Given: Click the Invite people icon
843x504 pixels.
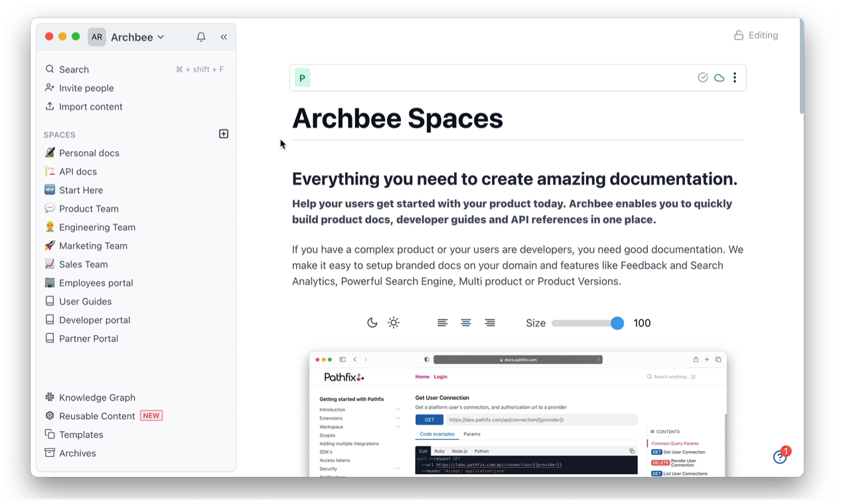Looking at the screenshot, I should (x=50, y=88).
